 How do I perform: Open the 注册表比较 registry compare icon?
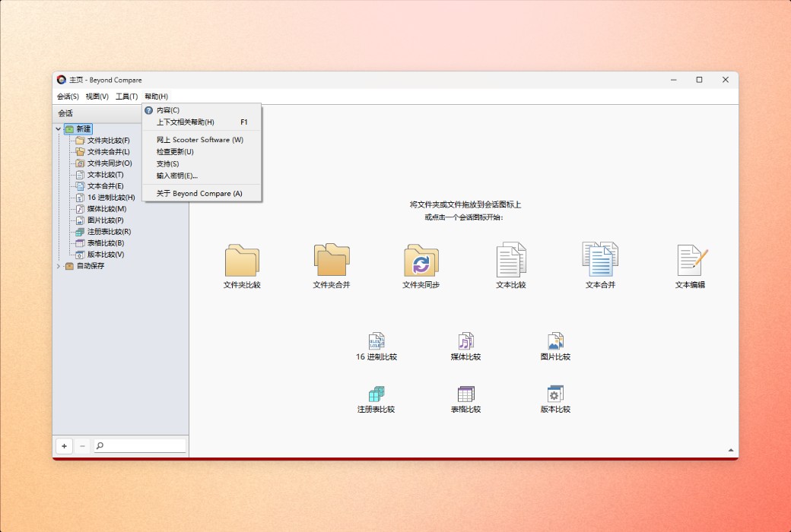click(376, 394)
